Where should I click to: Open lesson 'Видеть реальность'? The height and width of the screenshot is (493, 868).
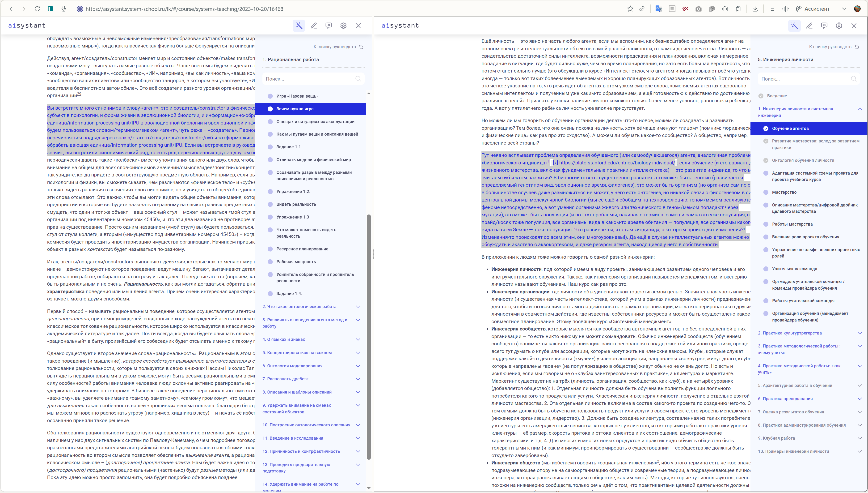[296, 204]
